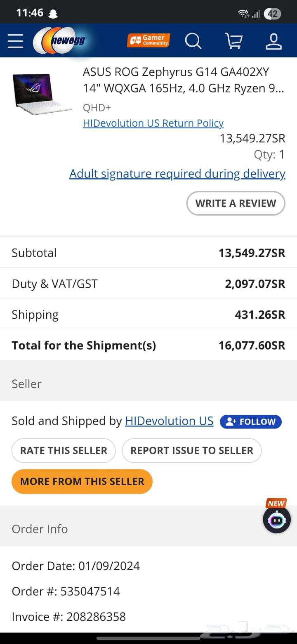Follow the HIDevolution US seller
The image size is (297, 644).
pyautogui.click(x=251, y=421)
